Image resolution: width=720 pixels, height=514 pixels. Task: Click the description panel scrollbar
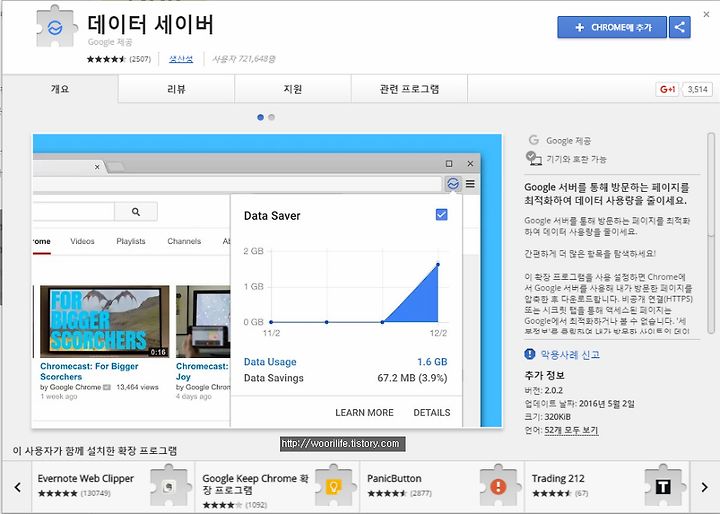pos(711,233)
